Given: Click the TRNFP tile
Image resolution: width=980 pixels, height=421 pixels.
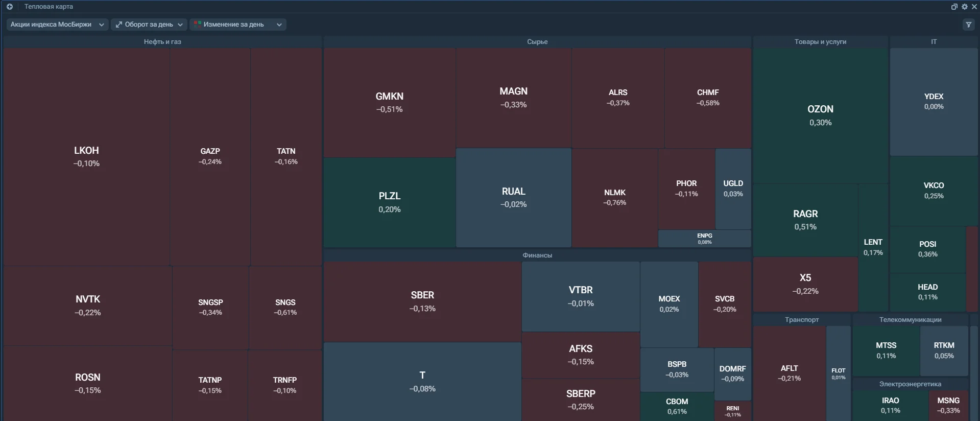Looking at the screenshot, I should click(x=285, y=385).
